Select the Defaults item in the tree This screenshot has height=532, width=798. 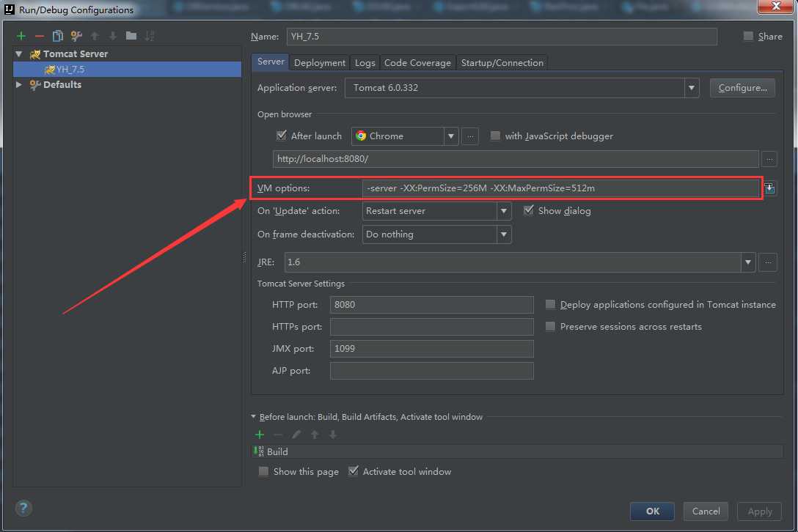[x=62, y=84]
